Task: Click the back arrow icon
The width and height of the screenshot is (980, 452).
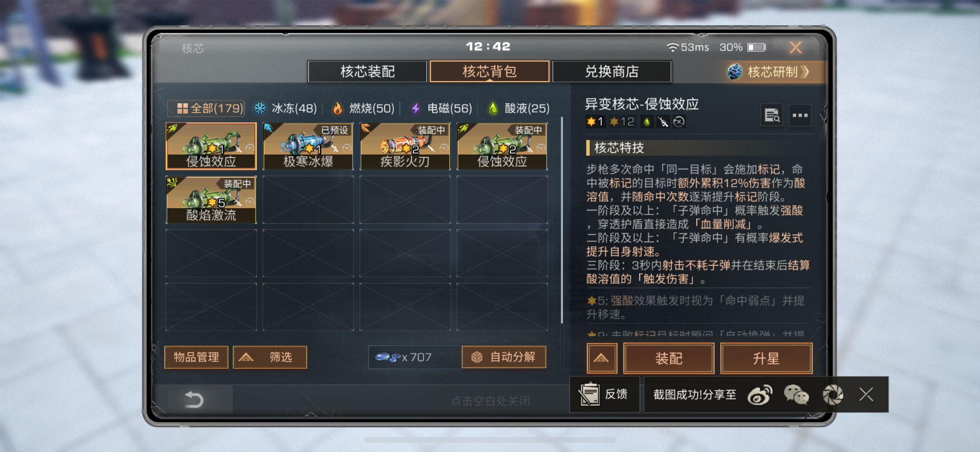Action: pos(194,399)
